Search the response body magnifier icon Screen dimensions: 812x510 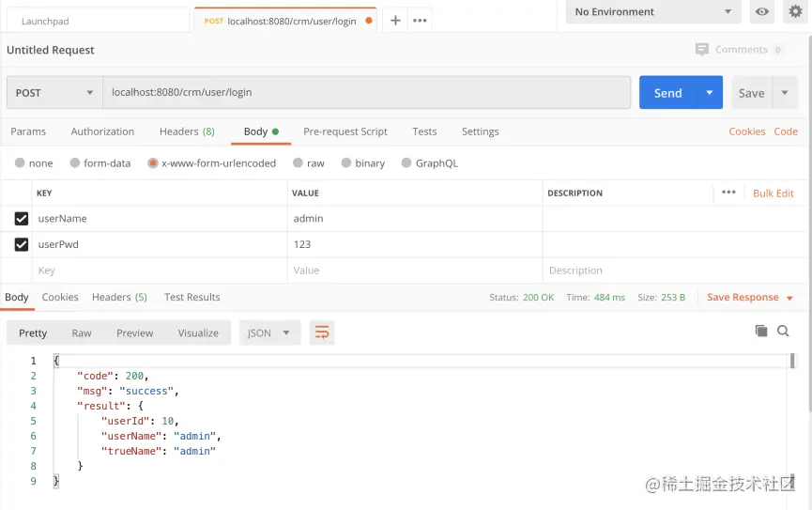click(x=783, y=331)
